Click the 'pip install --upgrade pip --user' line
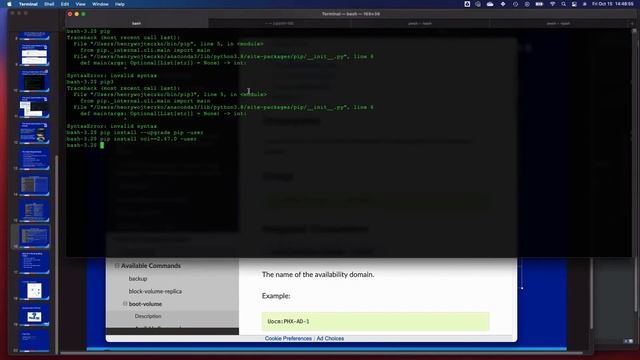The height and width of the screenshot is (360, 640). click(135, 133)
